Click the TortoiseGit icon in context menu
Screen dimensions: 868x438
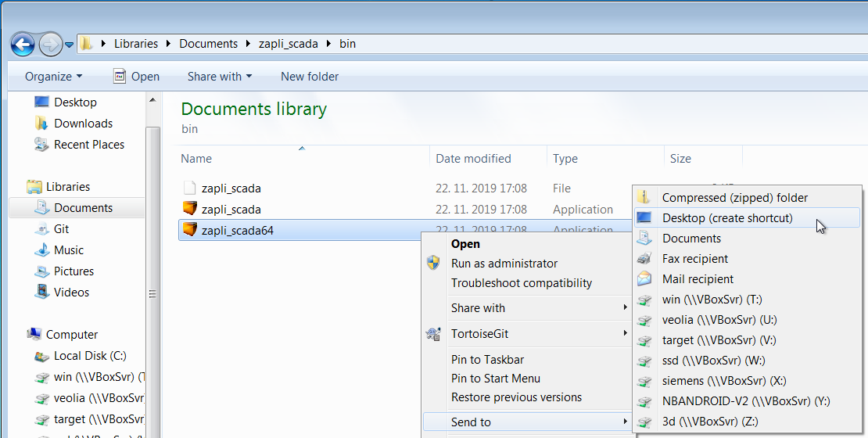click(x=433, y=334)
